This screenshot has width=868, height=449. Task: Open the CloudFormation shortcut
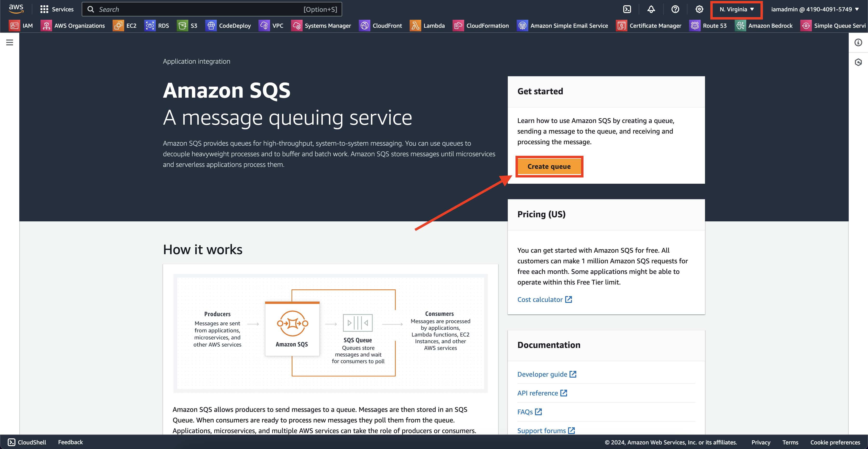click(481, 26)
